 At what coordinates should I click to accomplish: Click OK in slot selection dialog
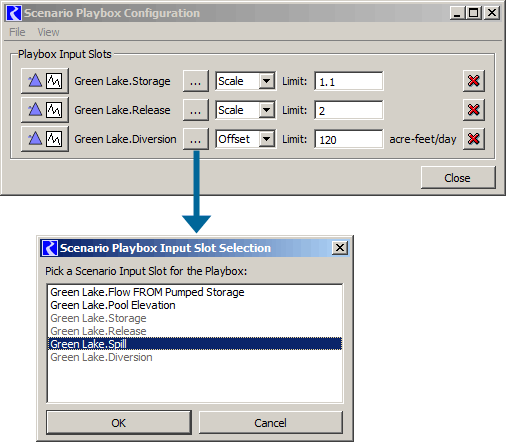pyautogui.click(x=119, y=423)
